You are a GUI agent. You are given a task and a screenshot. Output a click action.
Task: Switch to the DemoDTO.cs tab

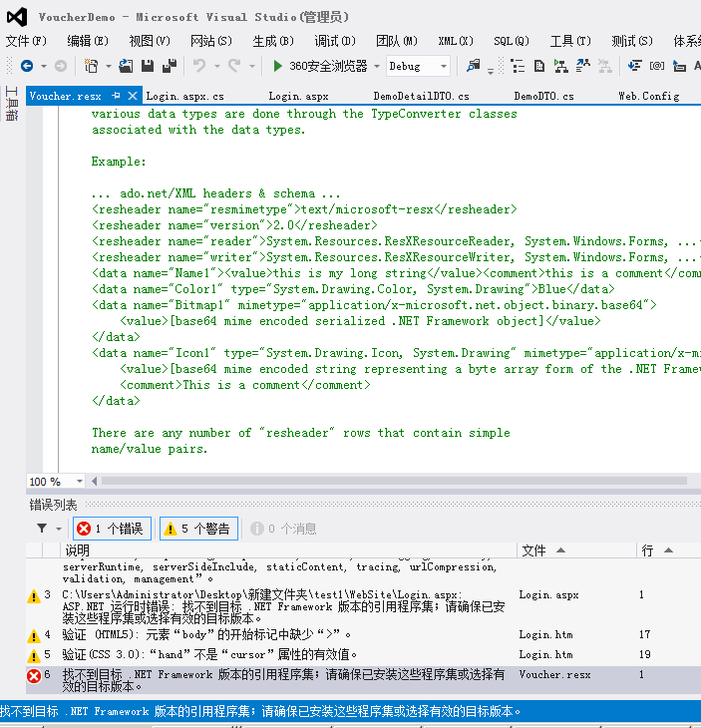click(x=543, y=96)
